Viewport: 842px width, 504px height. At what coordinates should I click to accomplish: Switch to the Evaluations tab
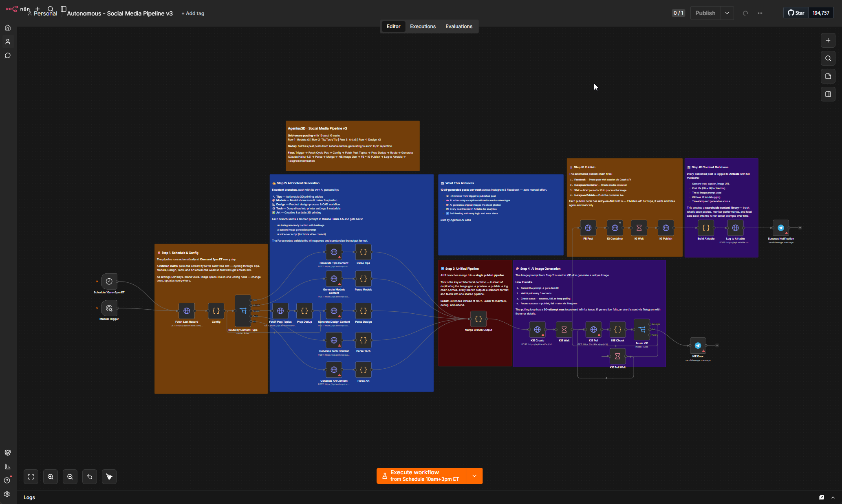pos(459,26)
